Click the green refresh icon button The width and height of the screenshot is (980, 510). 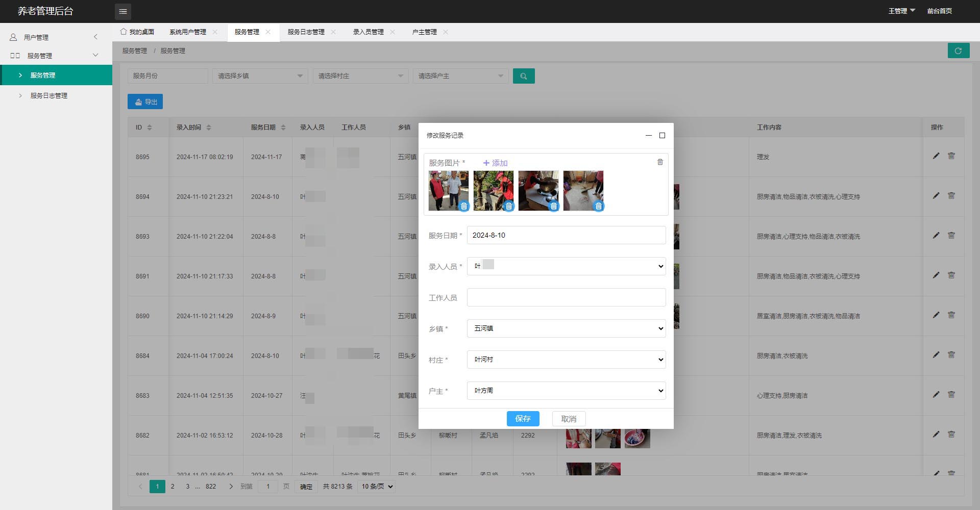click(958, 50)
